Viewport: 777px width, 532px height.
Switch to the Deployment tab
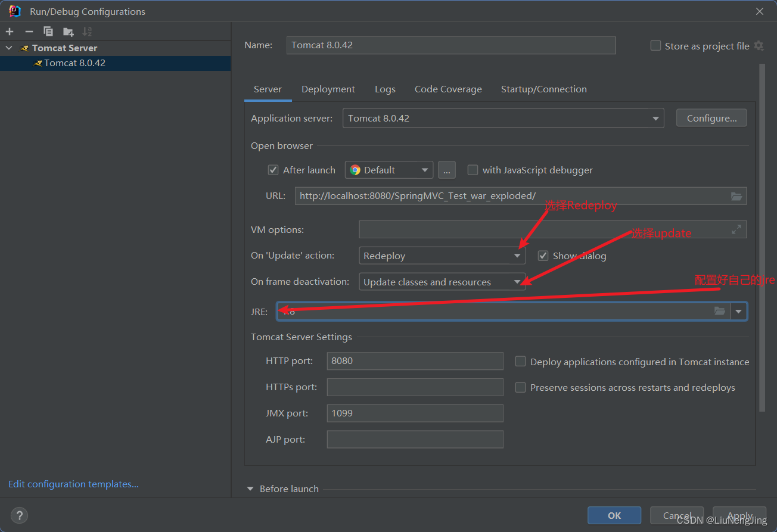[328, 89]
